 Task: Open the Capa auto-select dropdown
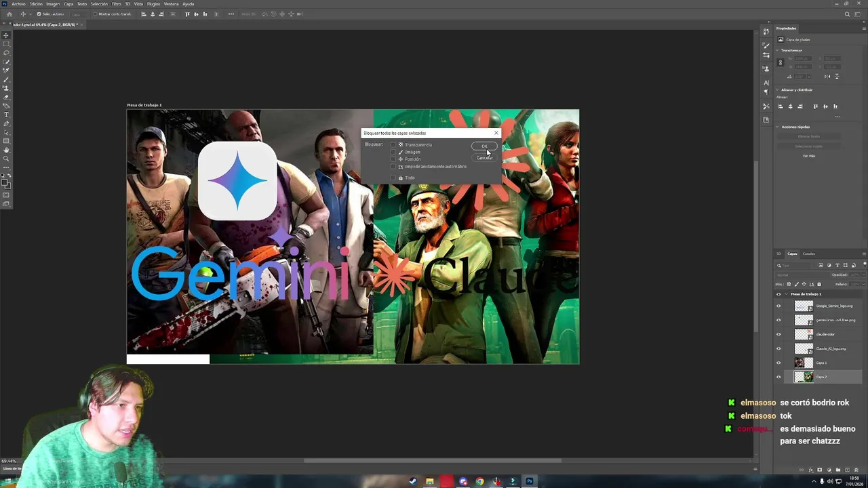[x=78, y=14]
